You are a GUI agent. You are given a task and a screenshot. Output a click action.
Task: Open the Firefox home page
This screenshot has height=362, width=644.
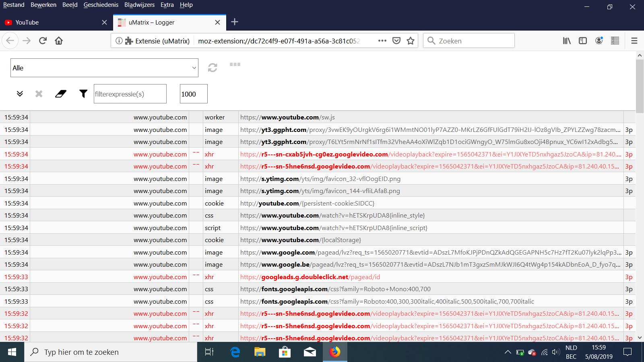pos(59,41)
